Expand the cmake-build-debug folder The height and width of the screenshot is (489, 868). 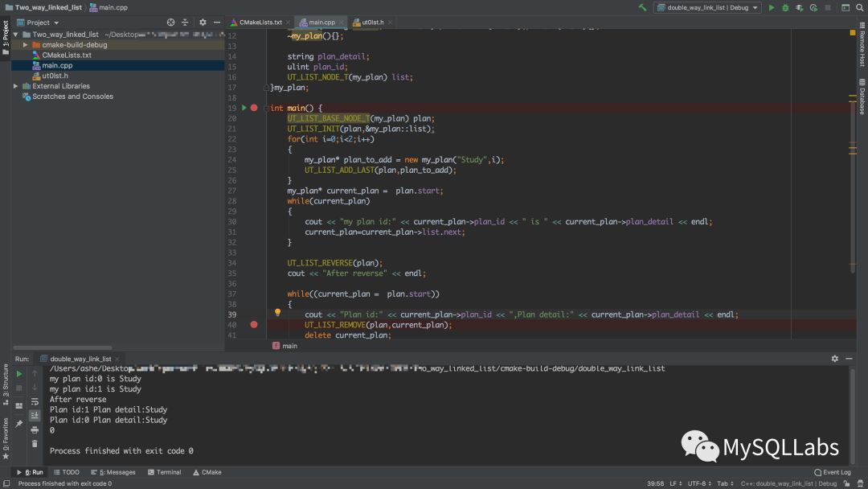[x=26, y=45]
